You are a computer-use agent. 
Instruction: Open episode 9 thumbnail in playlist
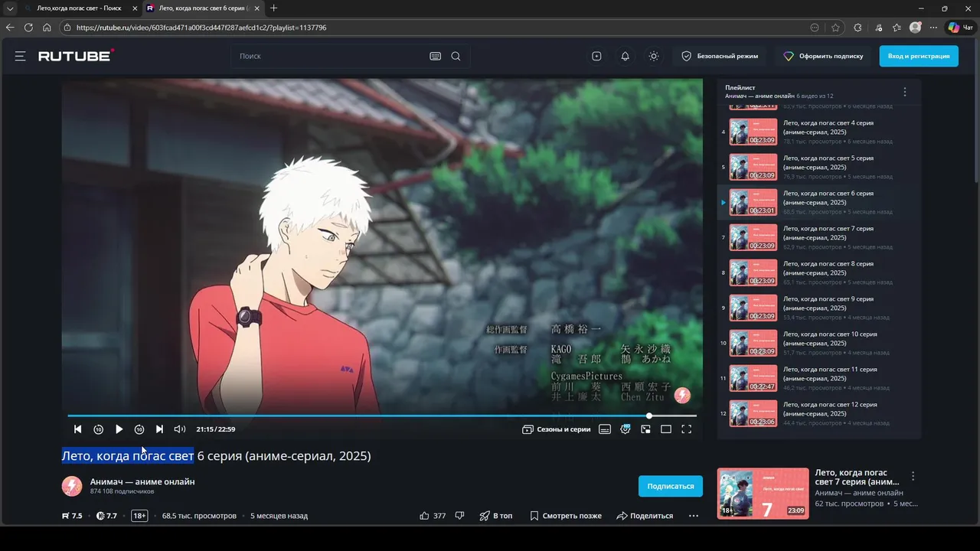pyautogui.click(x=753, y=308)
